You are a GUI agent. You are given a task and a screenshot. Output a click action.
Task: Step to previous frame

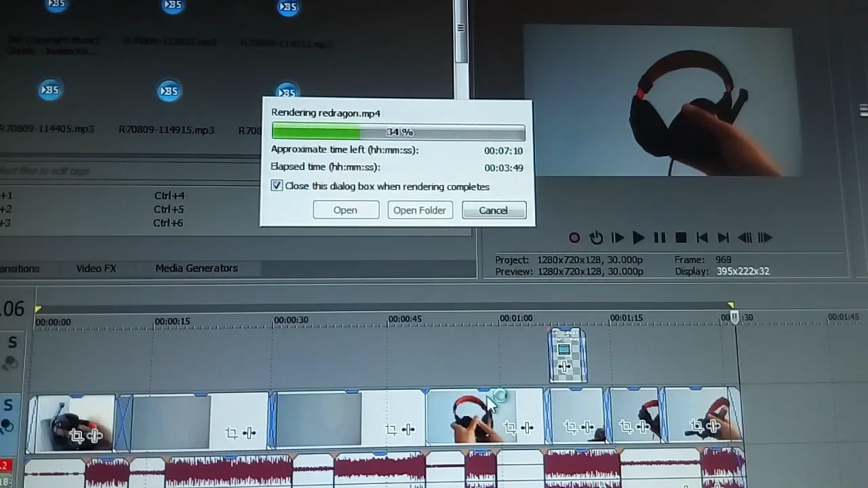744,238
